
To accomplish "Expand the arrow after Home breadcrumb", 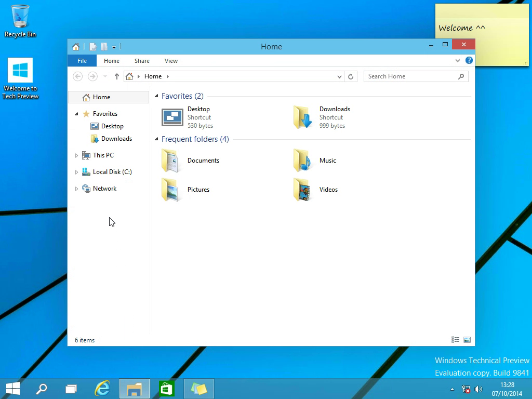I will [168, 76].
